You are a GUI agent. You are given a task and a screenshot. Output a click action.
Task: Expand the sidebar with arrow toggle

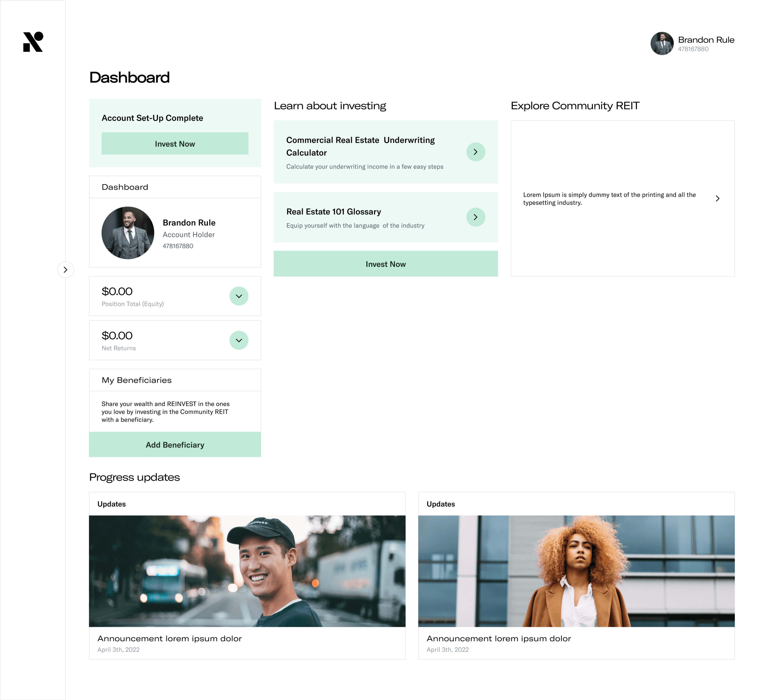click(66, 270)
